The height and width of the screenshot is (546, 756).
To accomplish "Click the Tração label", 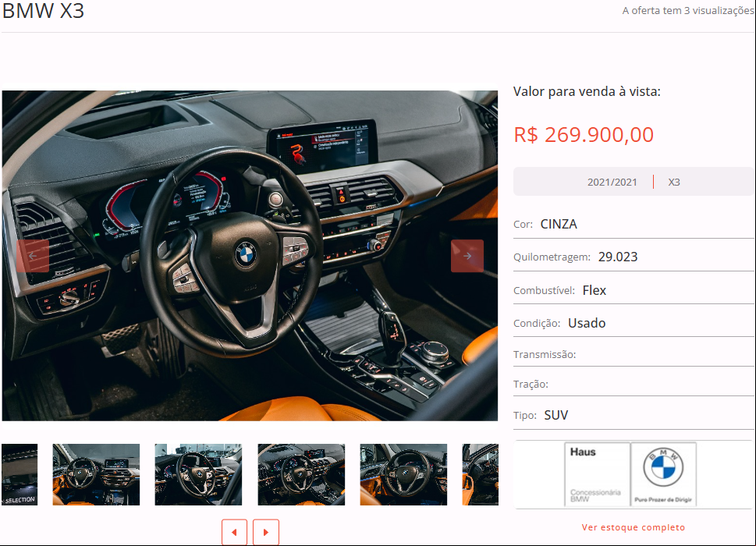I will pos(531,384).
